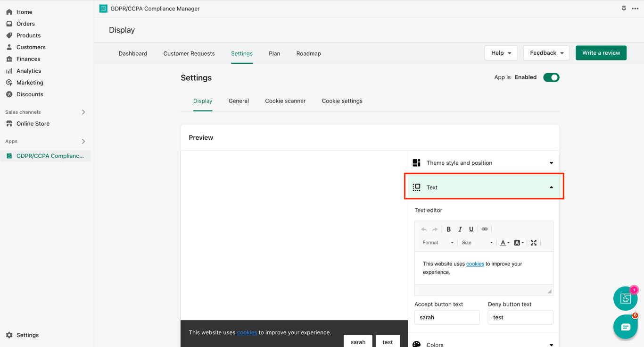Click the GDPR/CCPA Compliance Manager header icon

(x=103, y=8)
